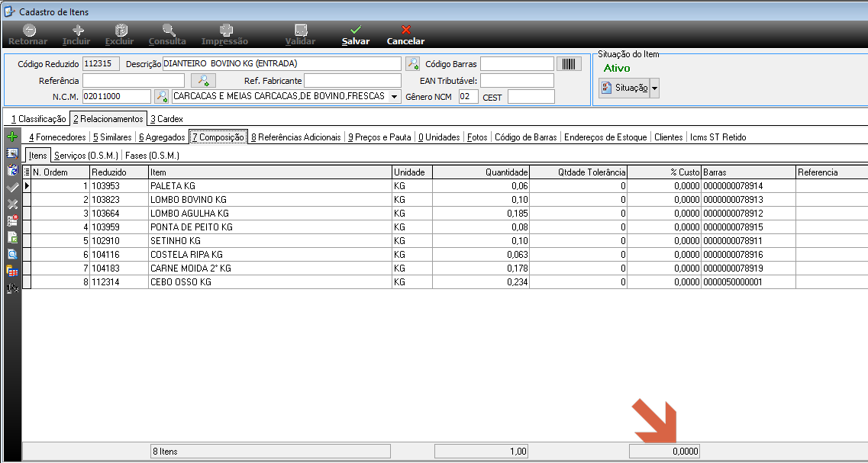The image size is (868, 463).
Task: Click the gray X cancel icon in sidebar
Action: coord(11,204)
